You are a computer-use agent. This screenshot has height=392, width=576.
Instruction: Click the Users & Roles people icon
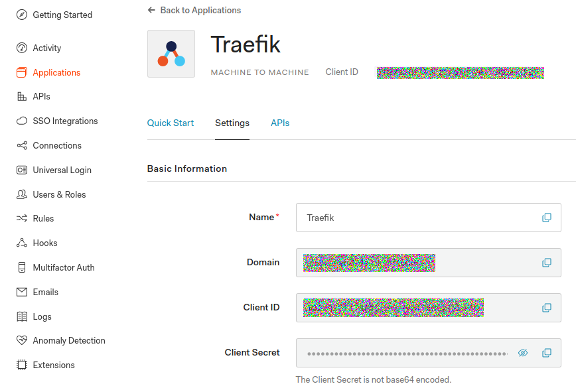click(22, 194)
